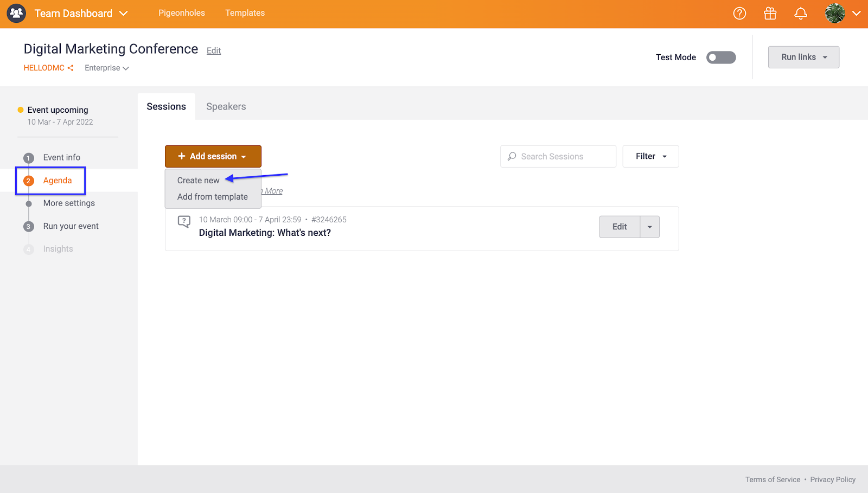The height and width of the screenshot is (493, 868).
Task: Switch to the Speakers tab
Action: (x=226, y=107)
